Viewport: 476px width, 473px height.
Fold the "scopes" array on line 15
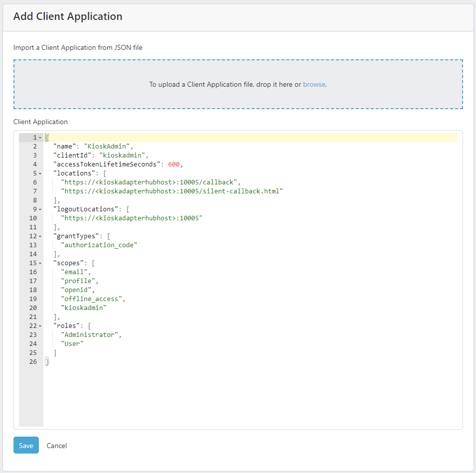click(x=40, y=263)
